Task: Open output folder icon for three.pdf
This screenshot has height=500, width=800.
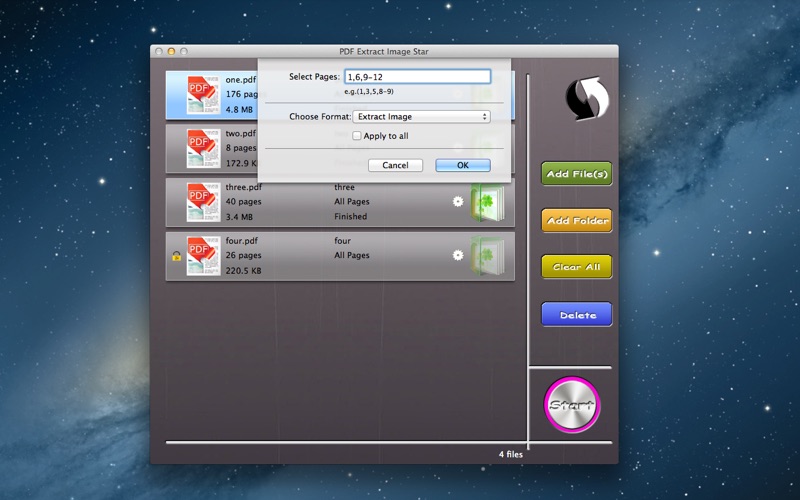Action: click(487, 203)
